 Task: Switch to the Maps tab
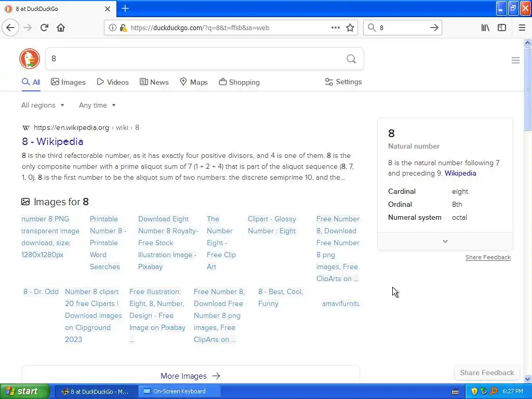194,82
